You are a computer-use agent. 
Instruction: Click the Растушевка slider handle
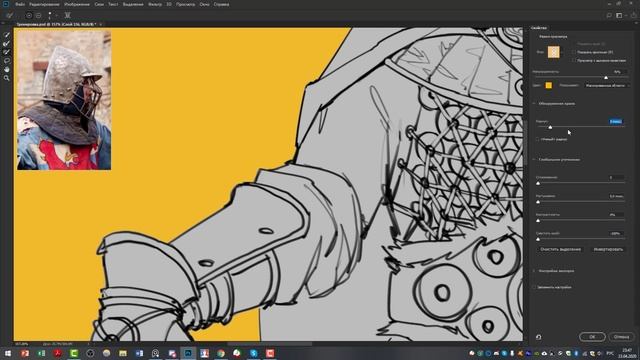(x=538, y=202)
